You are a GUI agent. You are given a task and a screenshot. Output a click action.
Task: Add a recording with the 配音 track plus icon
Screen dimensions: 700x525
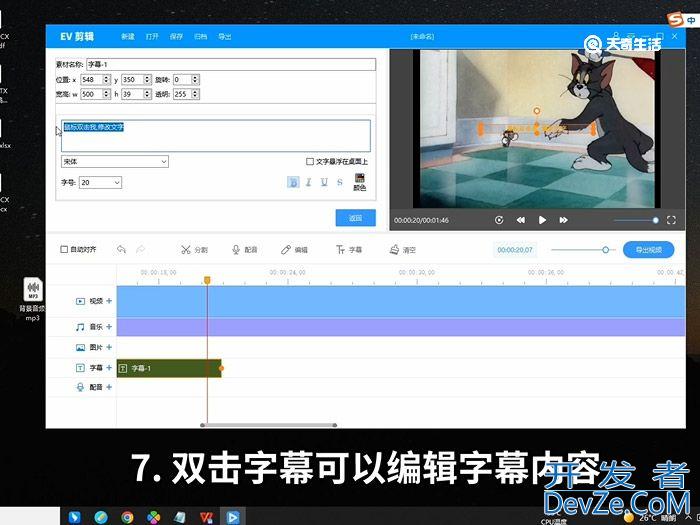[109, 387]
